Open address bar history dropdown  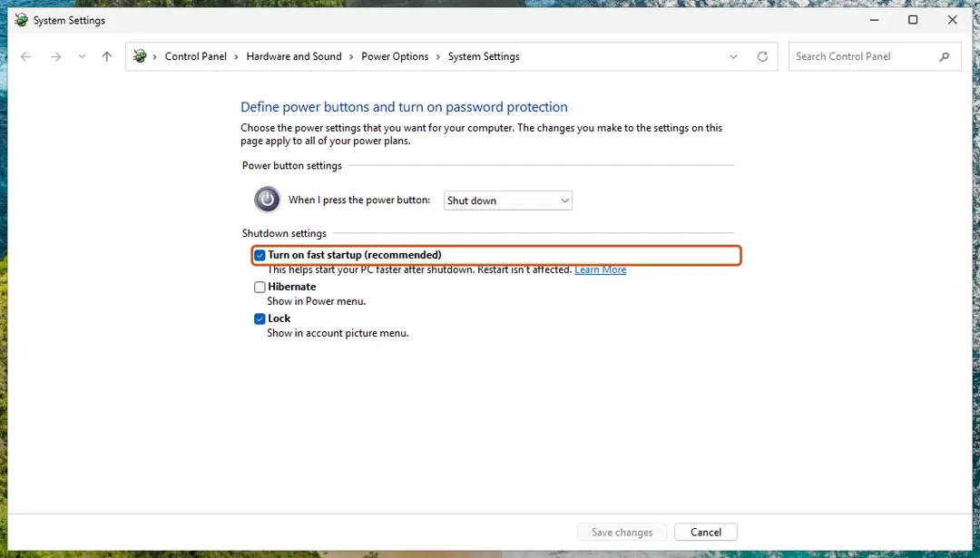click(x=733, y=56)
